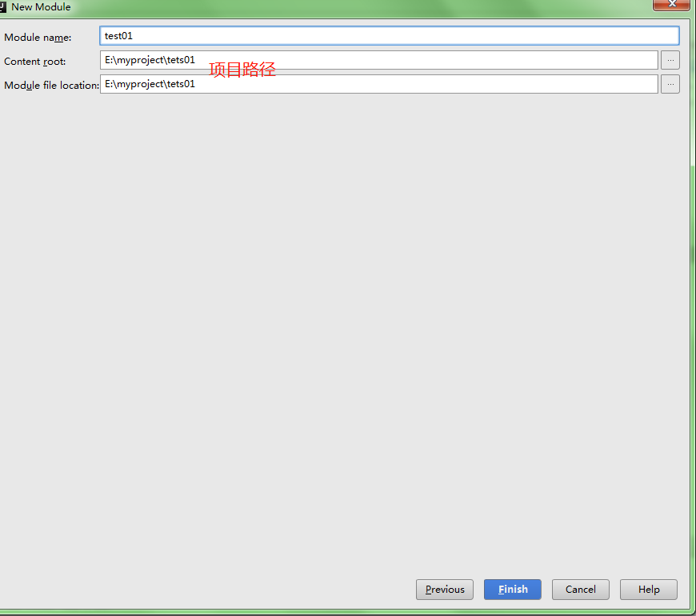
Task: Click the "Module name:" label
Action: (x=38, y=38)
